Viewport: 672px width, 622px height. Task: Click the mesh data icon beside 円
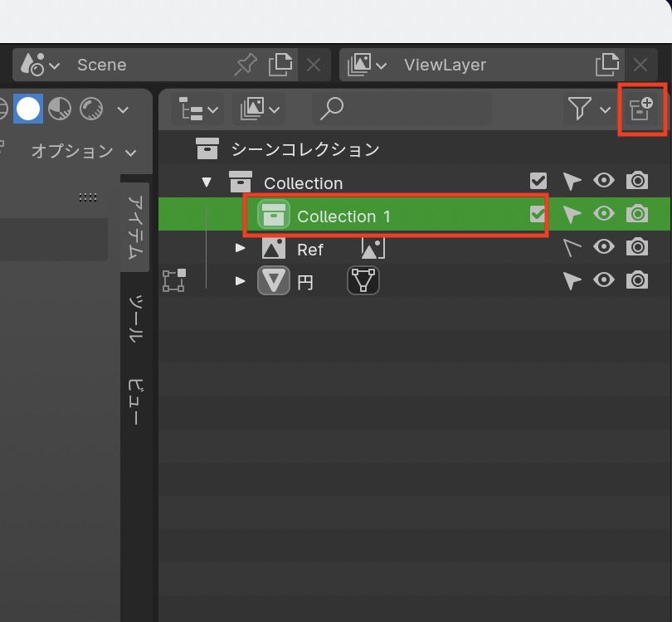pos(363,280)
